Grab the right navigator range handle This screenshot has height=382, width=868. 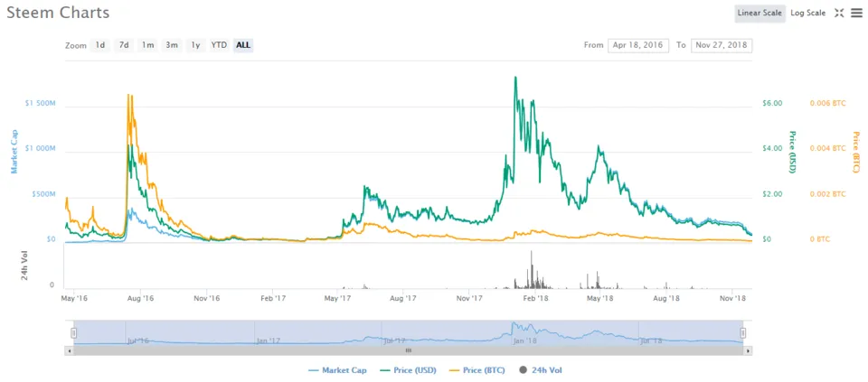(x=743, y=333)
